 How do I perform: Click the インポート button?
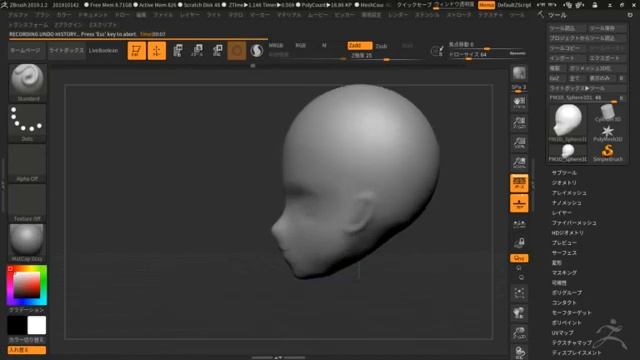pos(567,58)
